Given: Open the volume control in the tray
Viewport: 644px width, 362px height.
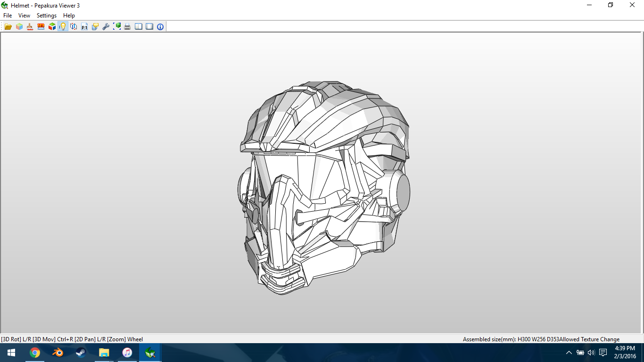Looking at the screenshot, I should (591, 353).
